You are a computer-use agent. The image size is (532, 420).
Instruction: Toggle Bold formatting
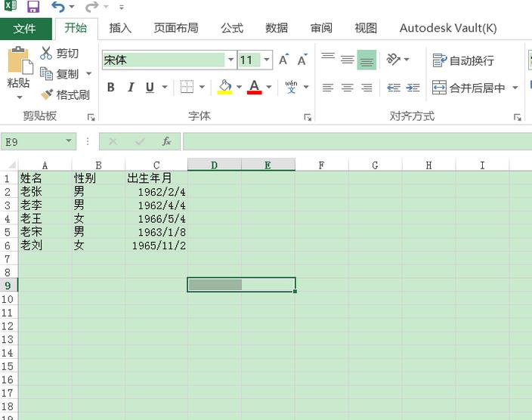coord(111,88)
